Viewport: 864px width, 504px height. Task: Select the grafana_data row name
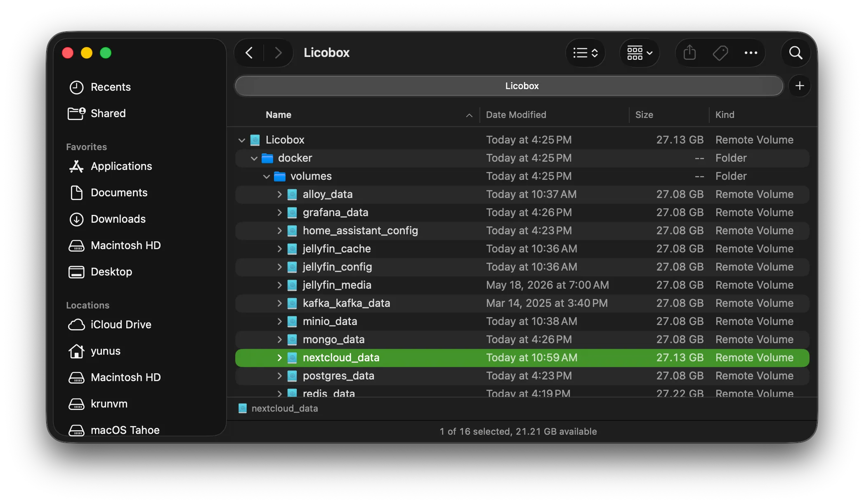(335, 212)
